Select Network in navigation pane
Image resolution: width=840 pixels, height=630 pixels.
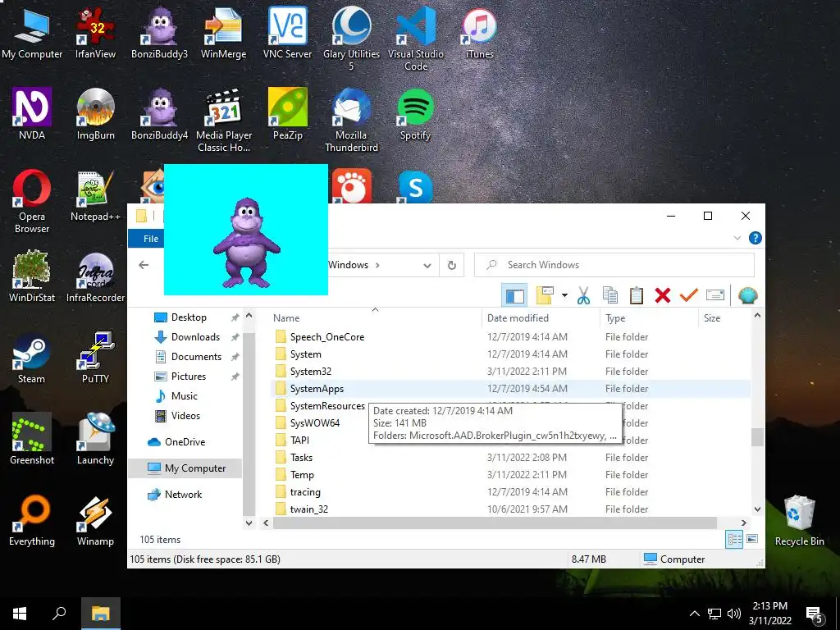click(183, 495)
